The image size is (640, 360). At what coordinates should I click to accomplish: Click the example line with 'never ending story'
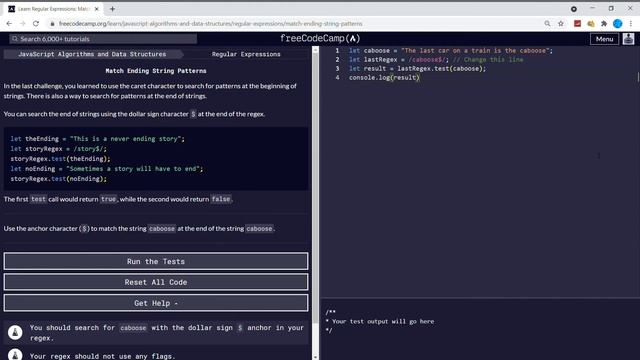[x=98, y=139]
